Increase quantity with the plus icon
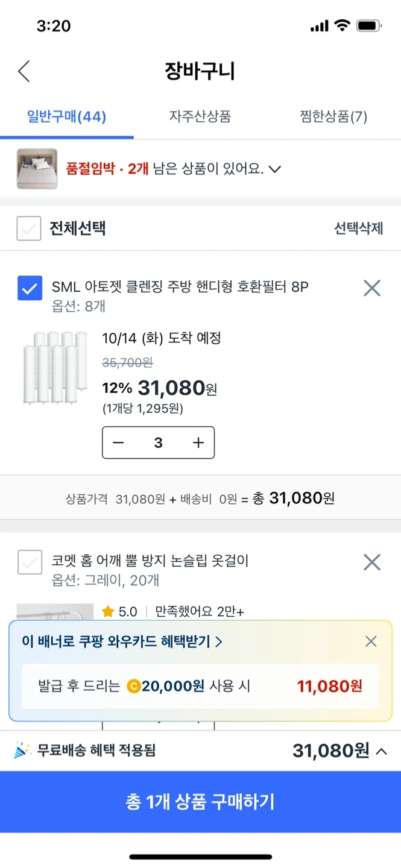 point(198,443)
